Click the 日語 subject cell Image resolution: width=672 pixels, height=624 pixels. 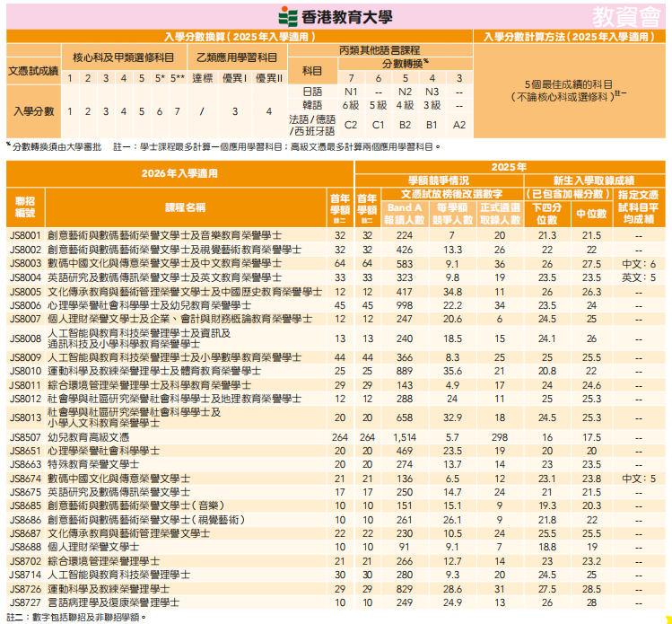click(312, 92)
